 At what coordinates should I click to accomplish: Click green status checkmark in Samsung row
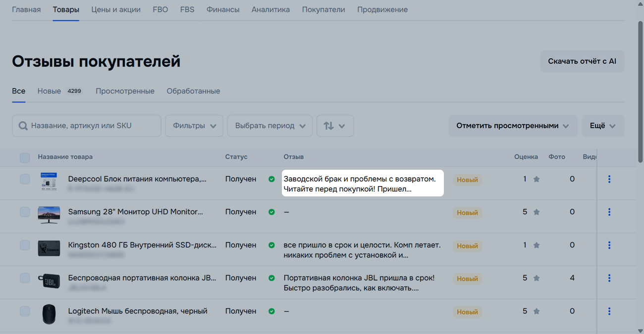(x=271, y=212)
